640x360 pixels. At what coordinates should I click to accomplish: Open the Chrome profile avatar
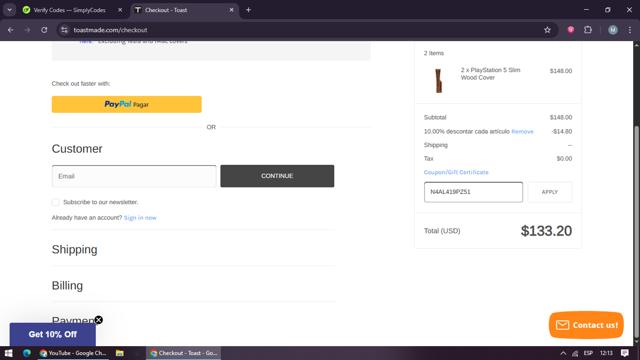pos(613,30)
